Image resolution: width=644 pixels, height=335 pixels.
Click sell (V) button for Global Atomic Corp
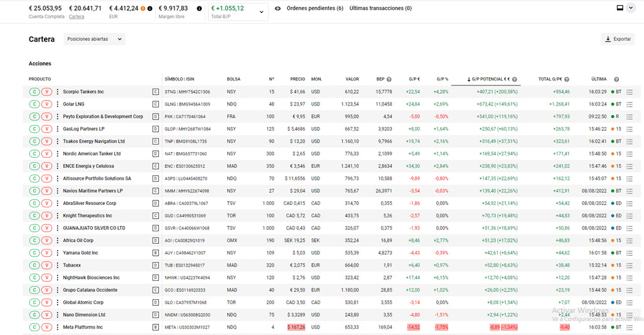47,302
